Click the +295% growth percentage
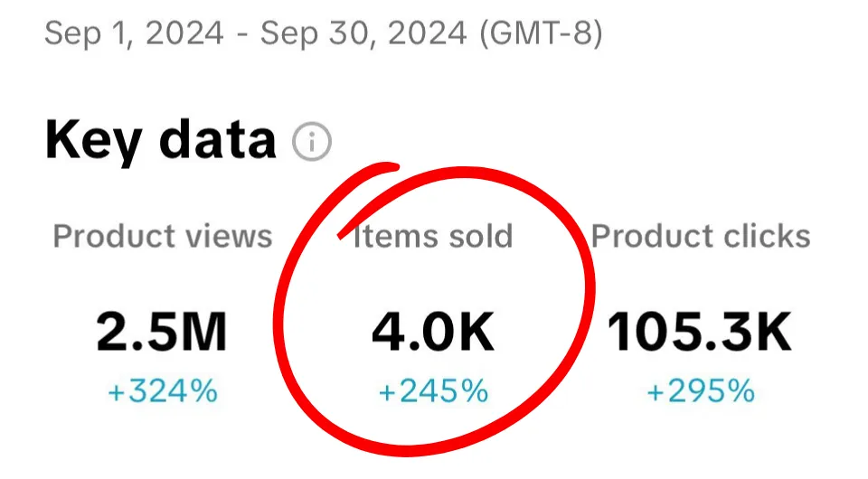 (701, 391)
